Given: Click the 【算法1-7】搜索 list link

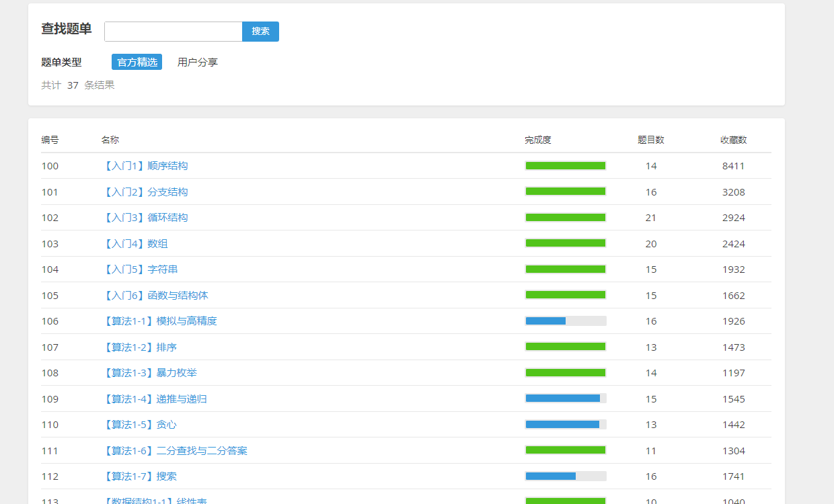Looking at the screenshot, I should coord(140,476).
